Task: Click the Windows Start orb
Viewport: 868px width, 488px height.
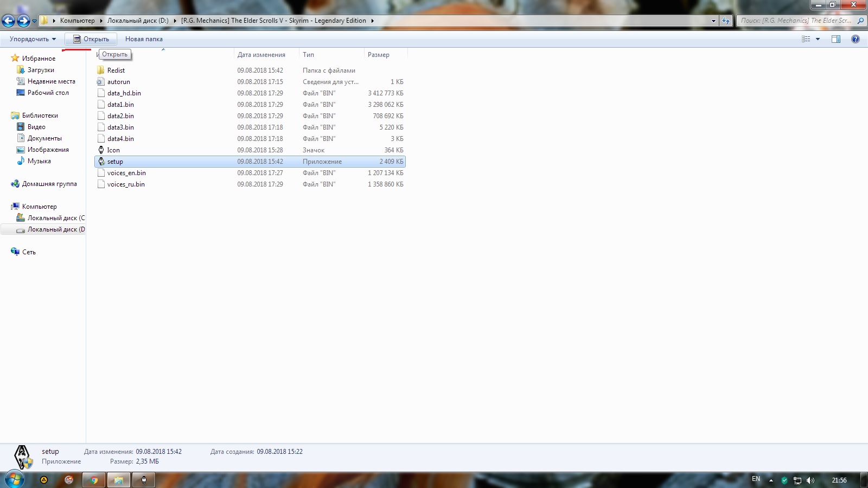Action: [x=15, y=480]
